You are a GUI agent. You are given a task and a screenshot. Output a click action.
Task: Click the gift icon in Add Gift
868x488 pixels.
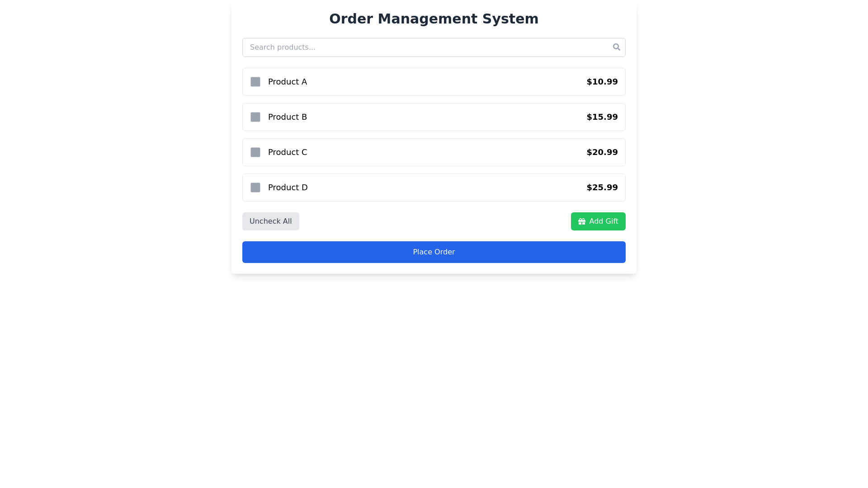point(582,221)
